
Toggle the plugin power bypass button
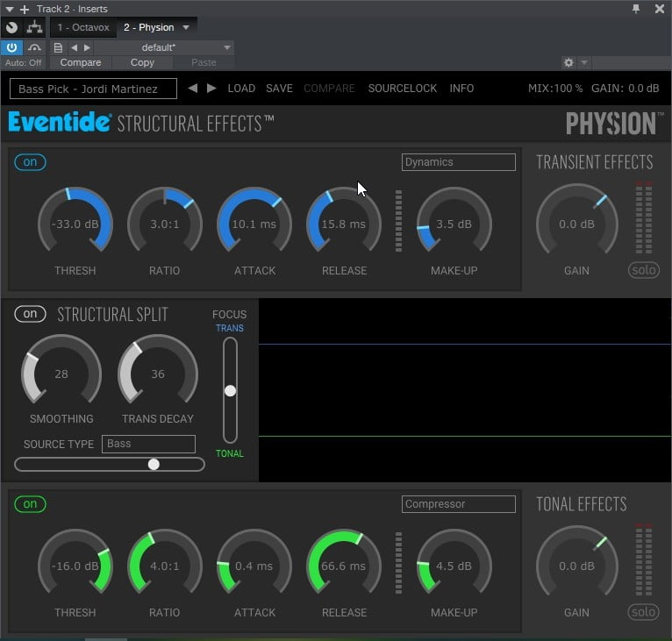pos(11,47)
